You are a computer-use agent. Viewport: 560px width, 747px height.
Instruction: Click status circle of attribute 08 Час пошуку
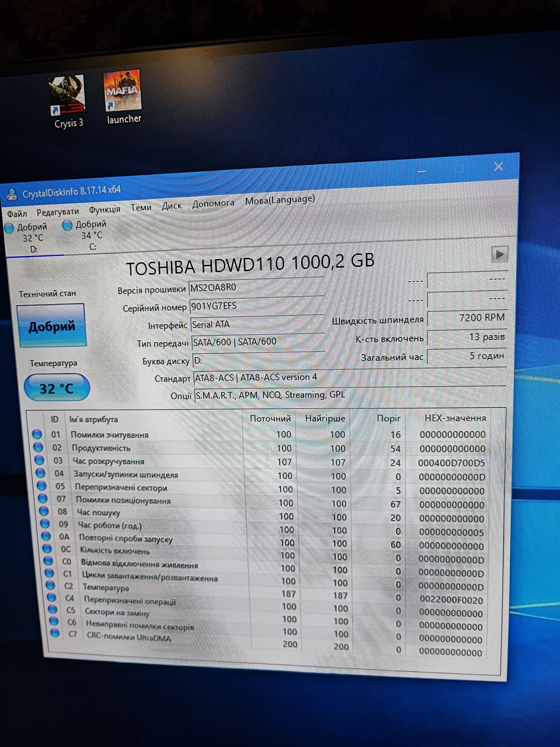coord(44,511)
